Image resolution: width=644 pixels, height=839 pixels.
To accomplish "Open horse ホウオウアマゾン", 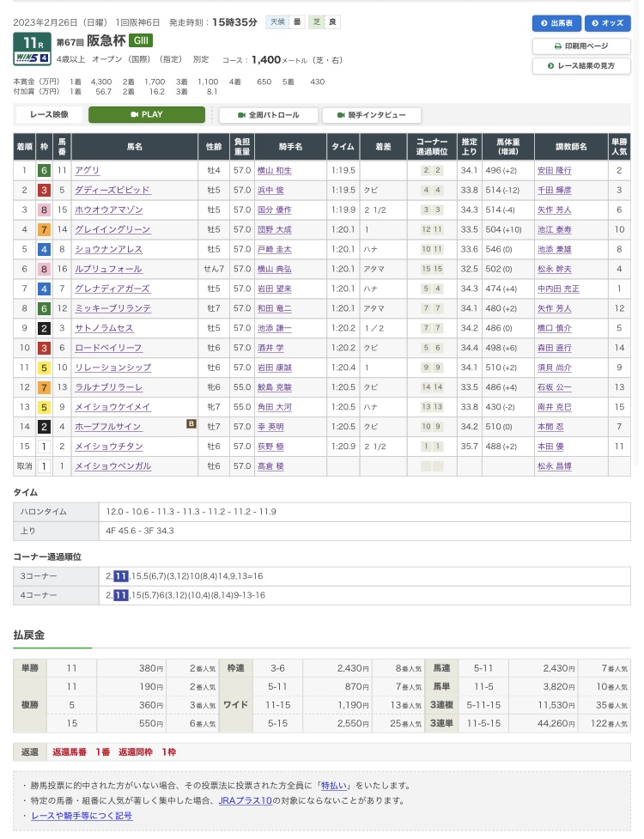I will click(x=109, y=210).
